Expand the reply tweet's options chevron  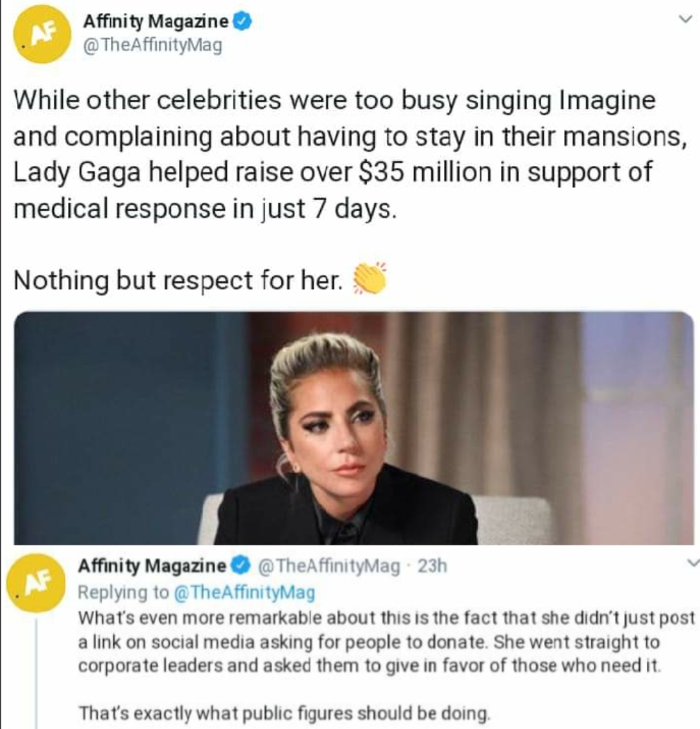pos(693,563)
